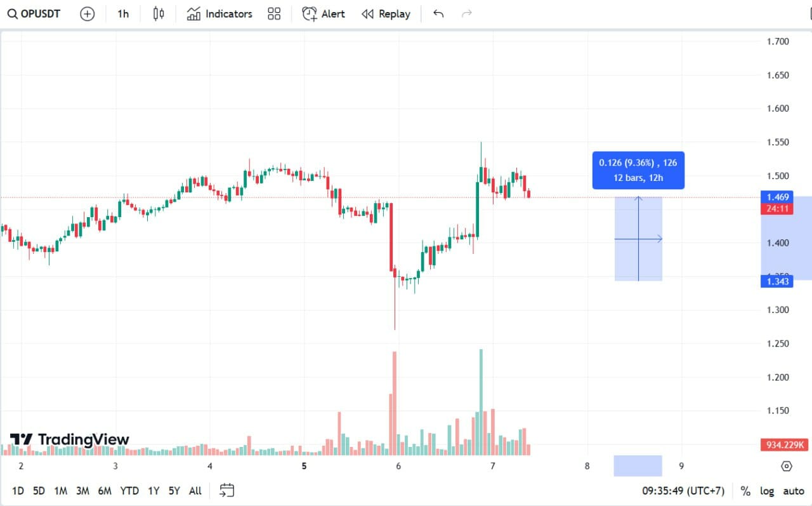The height and width of the screenshot is (506, 812).
Task: Open the Indicators dialog
Action: pyautogui.click(x=219, y=13)
